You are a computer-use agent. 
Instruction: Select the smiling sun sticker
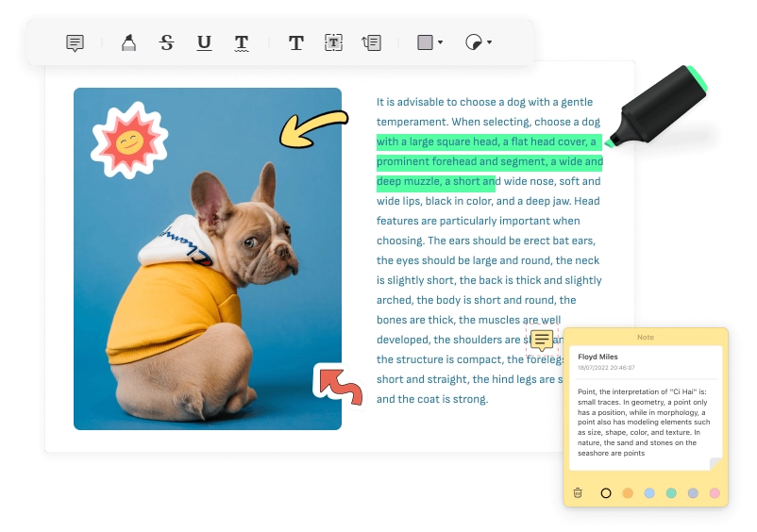pyautogui.click(x=129, y=141)
